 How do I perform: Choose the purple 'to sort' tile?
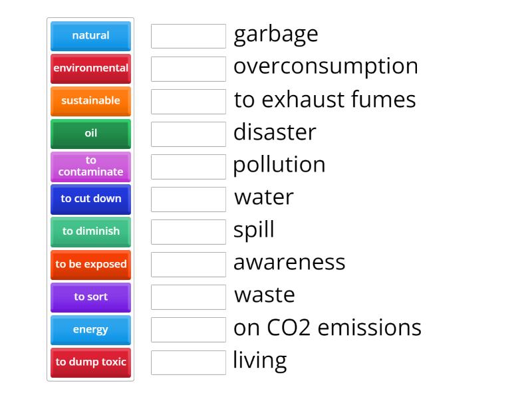pos(90,297)
